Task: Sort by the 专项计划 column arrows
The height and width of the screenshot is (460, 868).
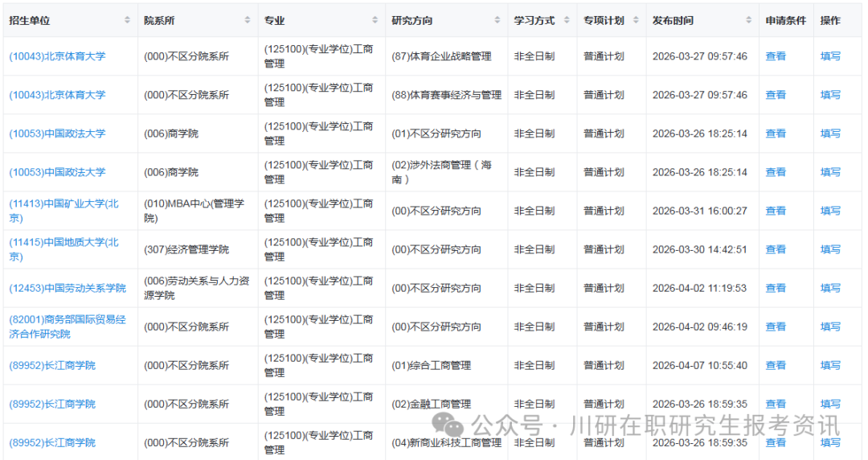Action: coord(636,20)
